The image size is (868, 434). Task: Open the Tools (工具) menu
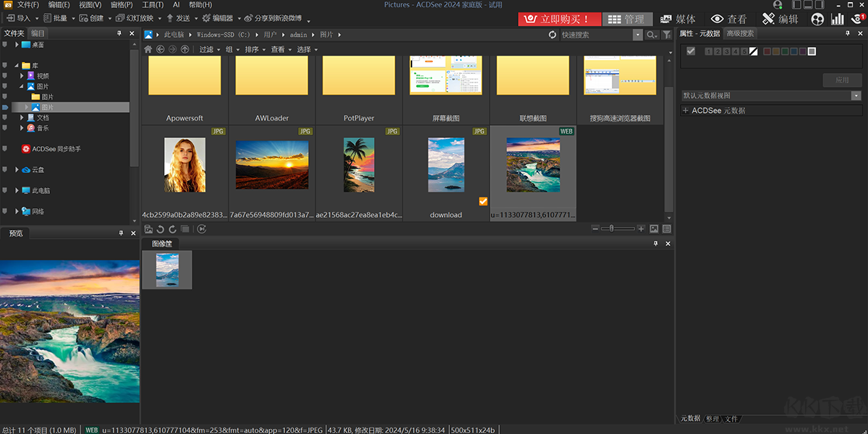tap(153, 5)
